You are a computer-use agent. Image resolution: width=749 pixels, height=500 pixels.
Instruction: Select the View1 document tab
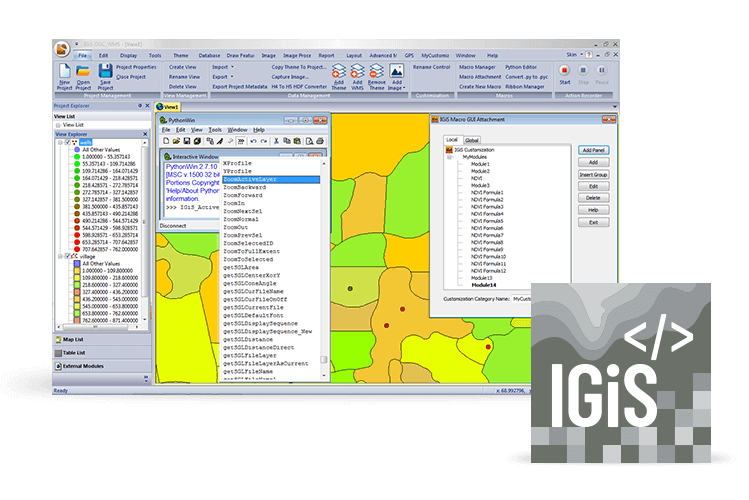(x=168, y=107)
